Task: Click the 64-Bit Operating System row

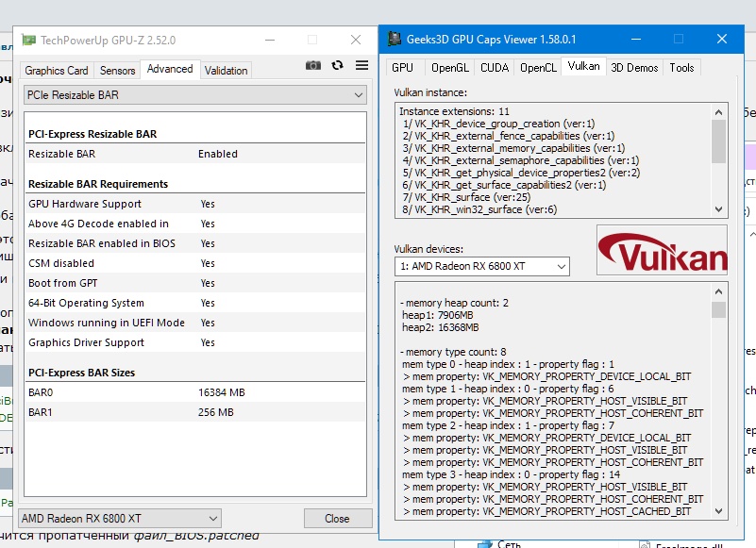Action: click(195, 303)
